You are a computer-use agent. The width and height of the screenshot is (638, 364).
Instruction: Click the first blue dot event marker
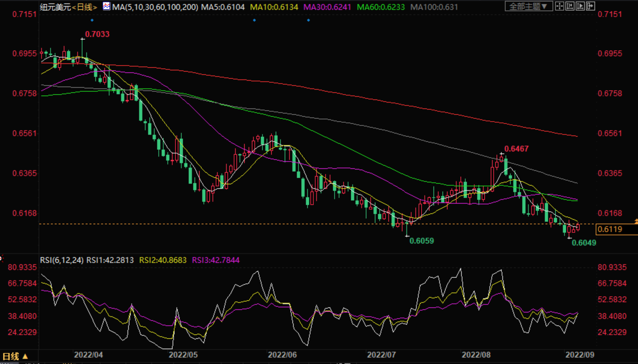92,20
